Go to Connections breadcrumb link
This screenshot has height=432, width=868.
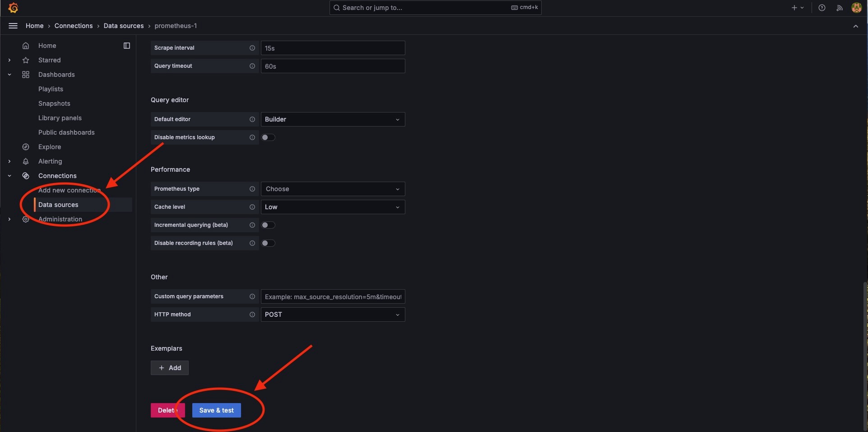[74, 26]
